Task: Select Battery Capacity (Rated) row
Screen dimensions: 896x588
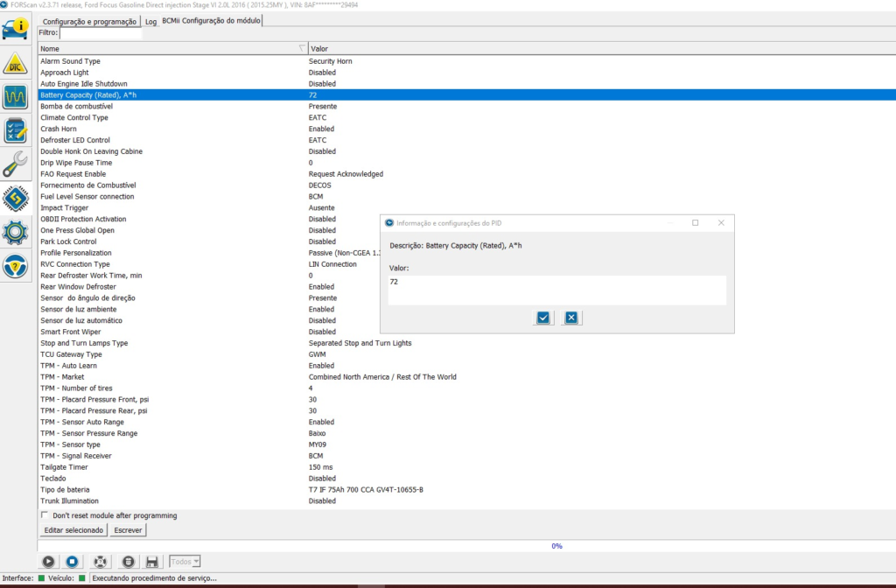Action: (x=467, y=94)
